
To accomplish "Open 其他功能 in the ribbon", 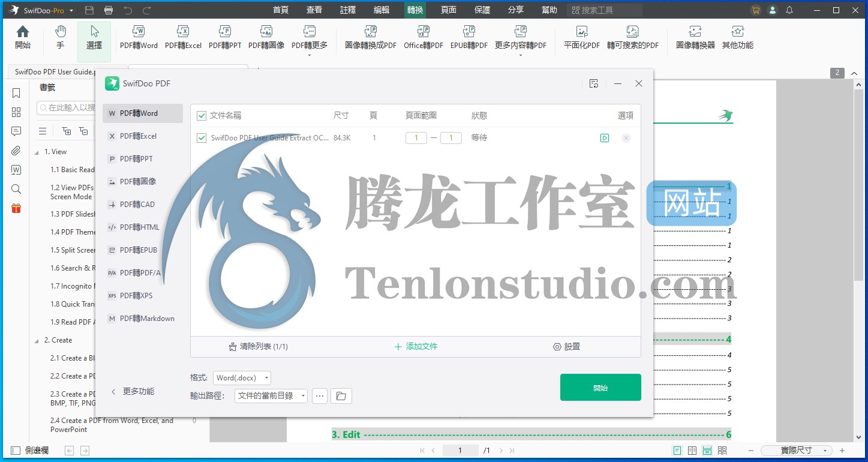I will 737,37.
